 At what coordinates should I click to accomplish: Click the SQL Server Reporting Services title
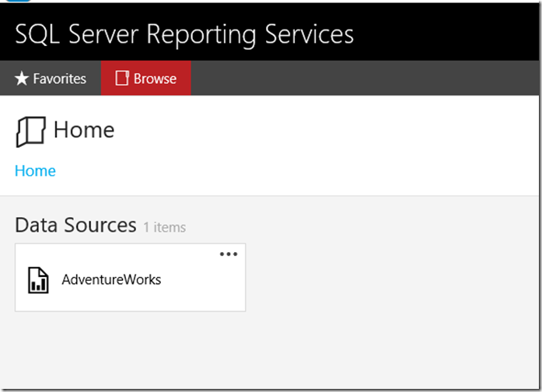pyautogui.click(x=184, y=34)
